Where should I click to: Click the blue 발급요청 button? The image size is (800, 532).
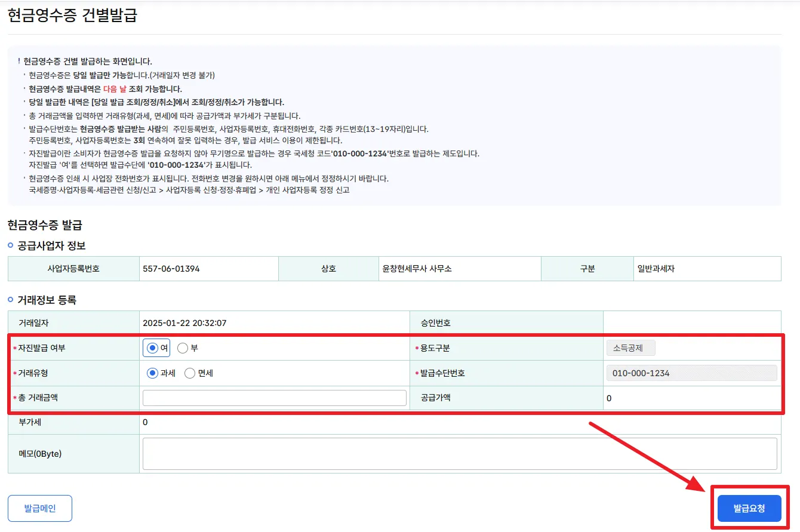(749, 508)
